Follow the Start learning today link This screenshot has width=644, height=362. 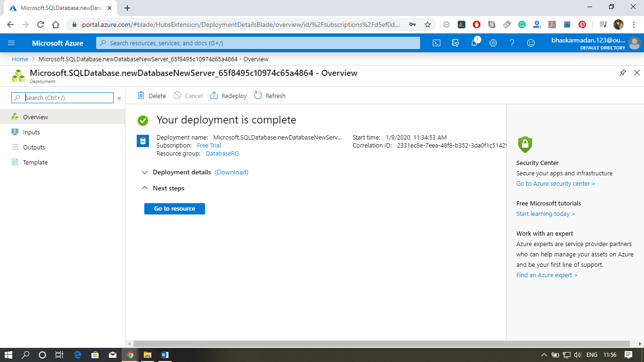[545, 214]
